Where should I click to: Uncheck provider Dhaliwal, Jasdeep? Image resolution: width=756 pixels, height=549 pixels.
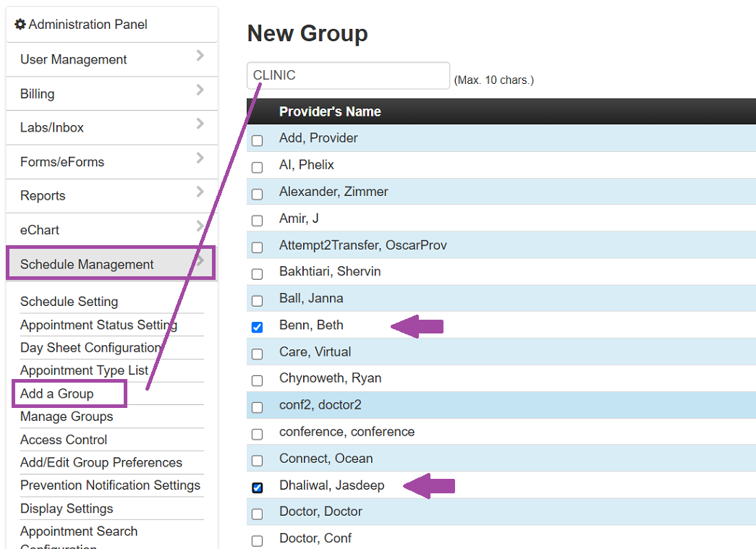pos(257,488)
